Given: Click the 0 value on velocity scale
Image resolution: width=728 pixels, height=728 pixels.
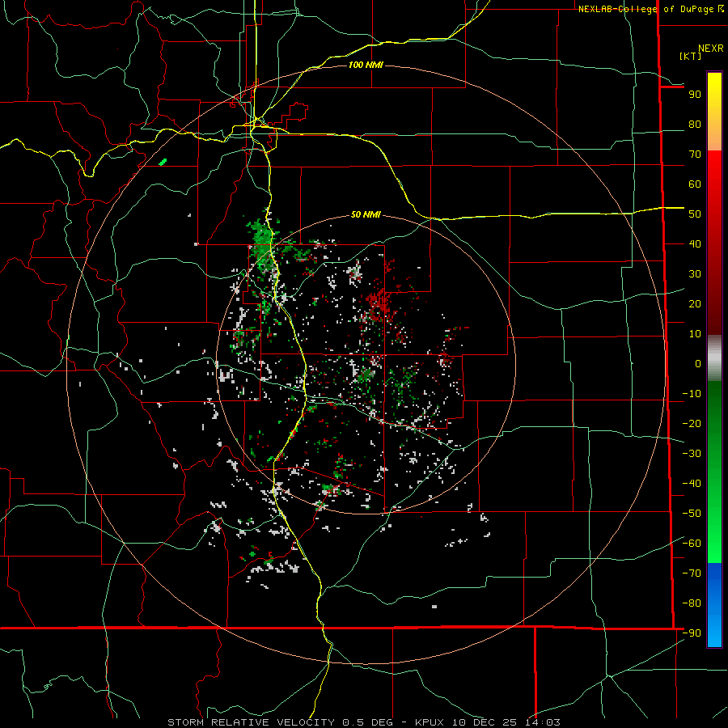Looking at the screenshot, I should point(698,364).
